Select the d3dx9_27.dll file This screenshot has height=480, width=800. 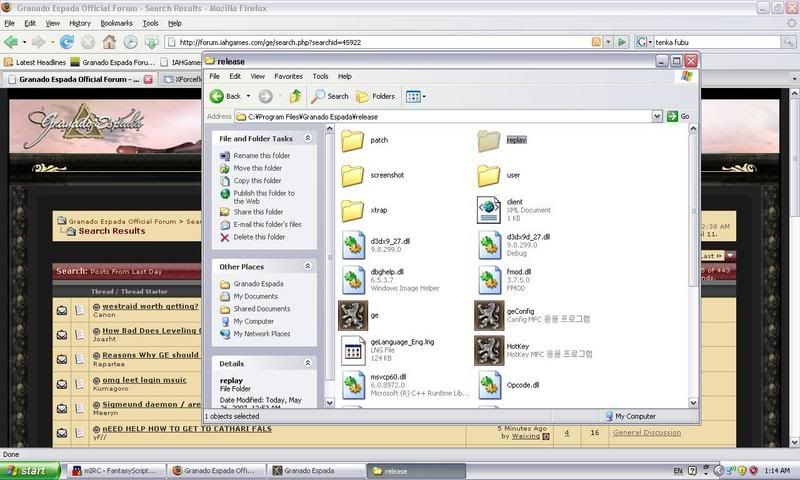point(376,245)
